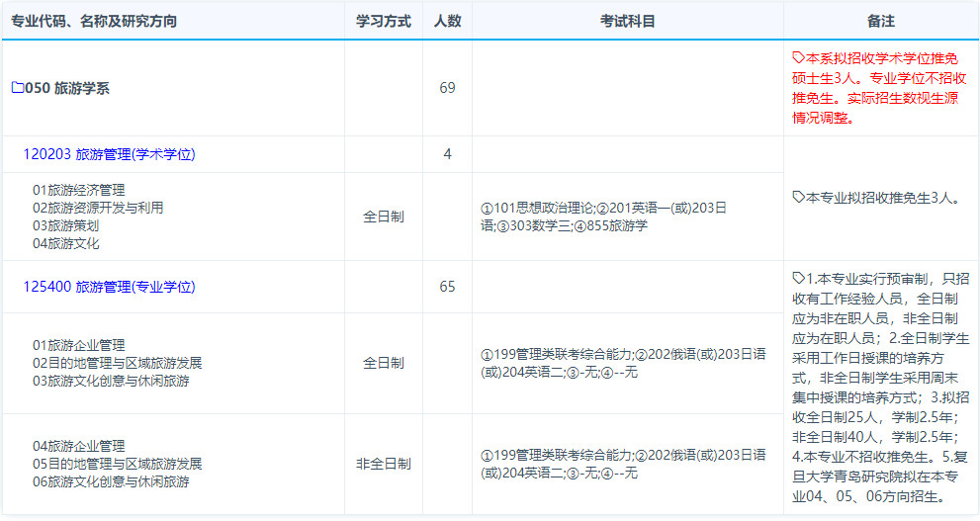
Task: Select research direction 05目的地管理与区域旅游发展
Action: (x=117, y=464)
